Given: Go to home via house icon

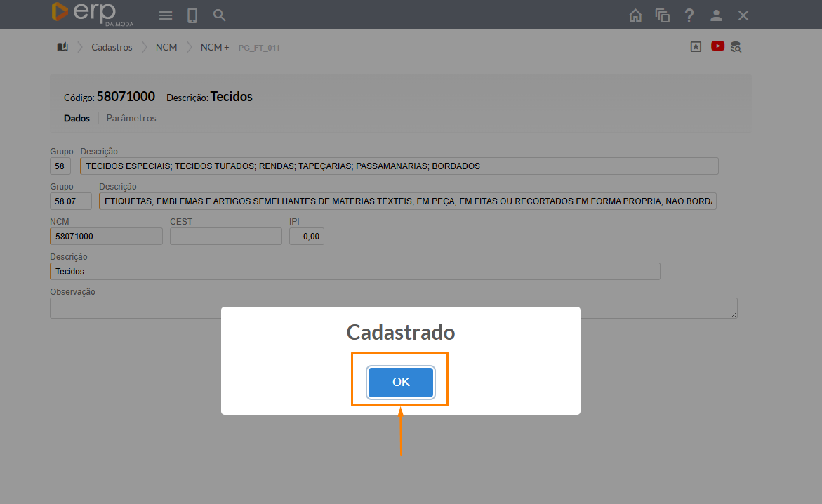Looking at the screenshot, I should (x=635, y=15).
